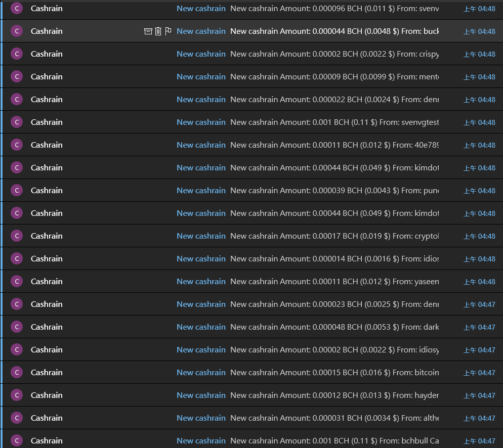Open 'New cashrain' subject in bchbull row
Viewport: 503px width, 448px height.
(201, 441)
